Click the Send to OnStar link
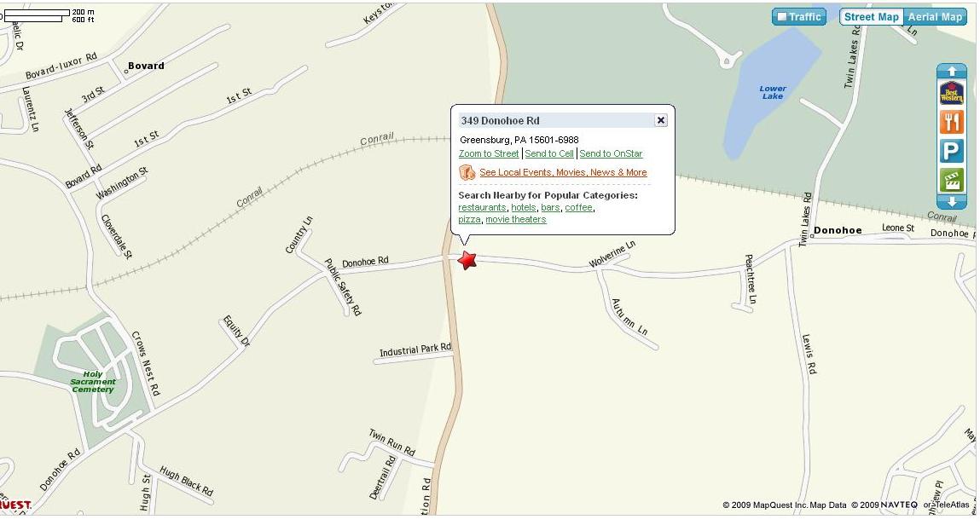The height and width of the screenshot is (531, 980). [611, 153]
